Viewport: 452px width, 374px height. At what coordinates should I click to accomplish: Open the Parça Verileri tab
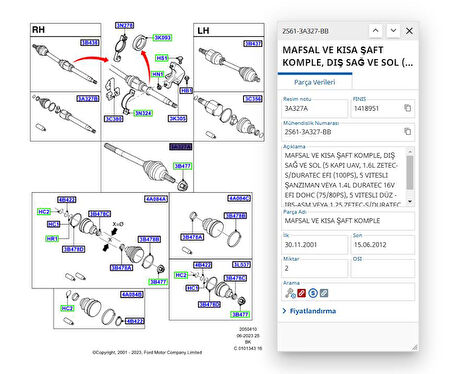click(315, 82)
